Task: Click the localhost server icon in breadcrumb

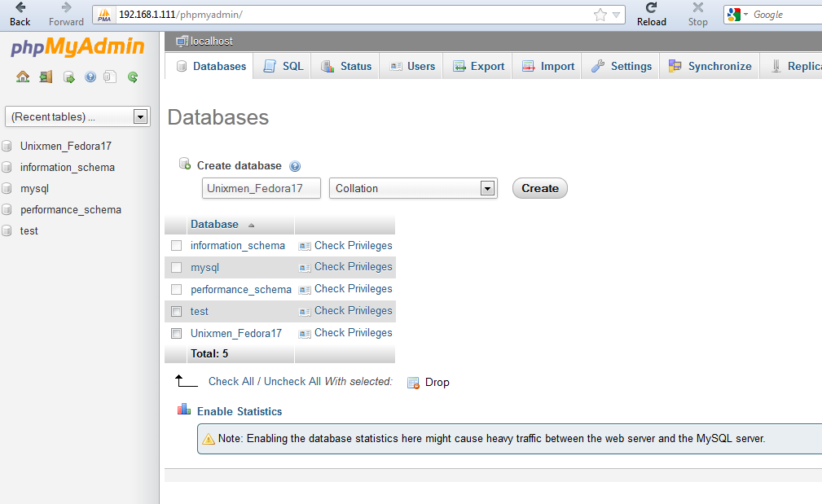Action: coord(182,42)
